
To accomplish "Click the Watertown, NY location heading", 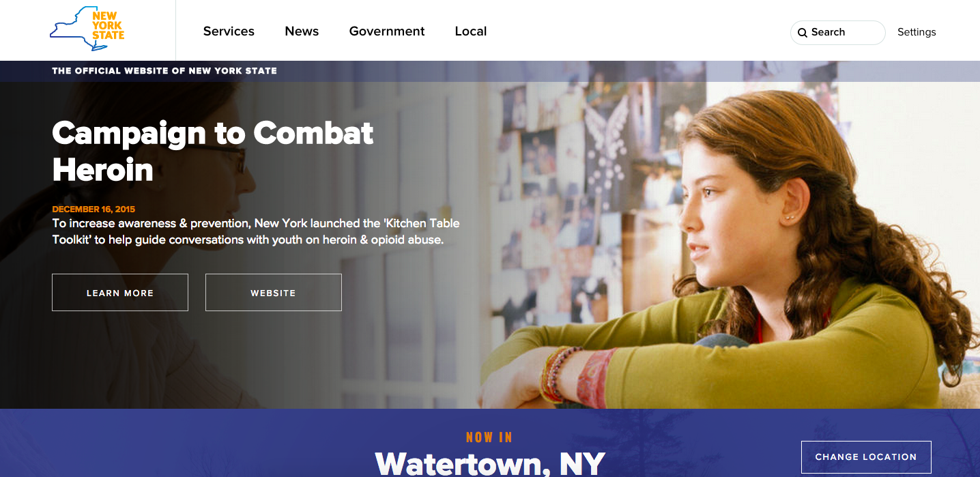I will coord(490,463).
